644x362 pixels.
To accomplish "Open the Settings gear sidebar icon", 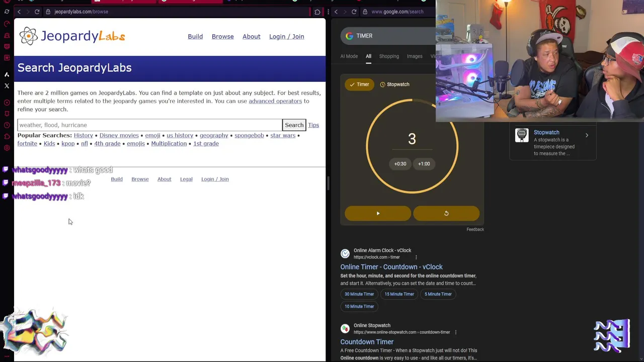I will [x=7, y=148].
